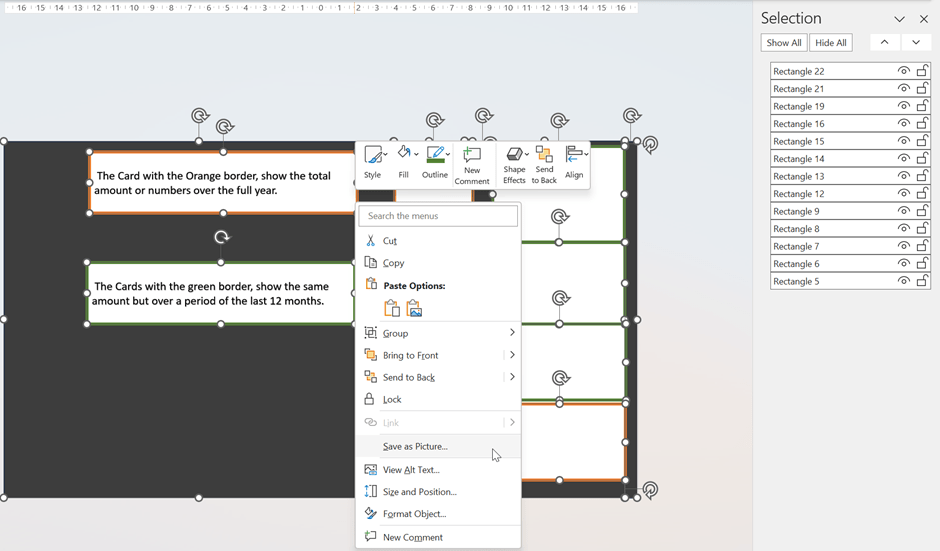Click the Align objects icon
This screenshot has width=940, height=551.
point(574,156)
